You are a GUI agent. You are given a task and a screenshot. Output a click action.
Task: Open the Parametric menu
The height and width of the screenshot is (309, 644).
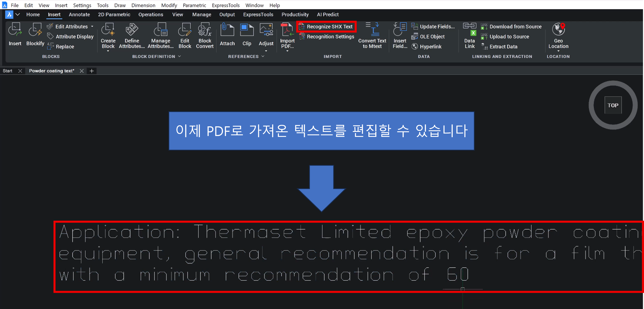pos(195,5)
